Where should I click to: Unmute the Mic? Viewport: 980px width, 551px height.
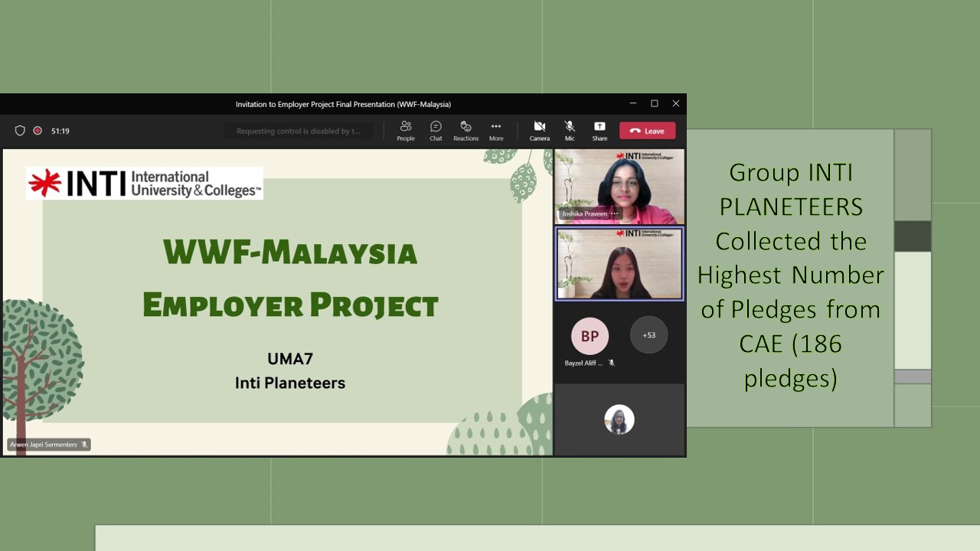click(570, 131)
